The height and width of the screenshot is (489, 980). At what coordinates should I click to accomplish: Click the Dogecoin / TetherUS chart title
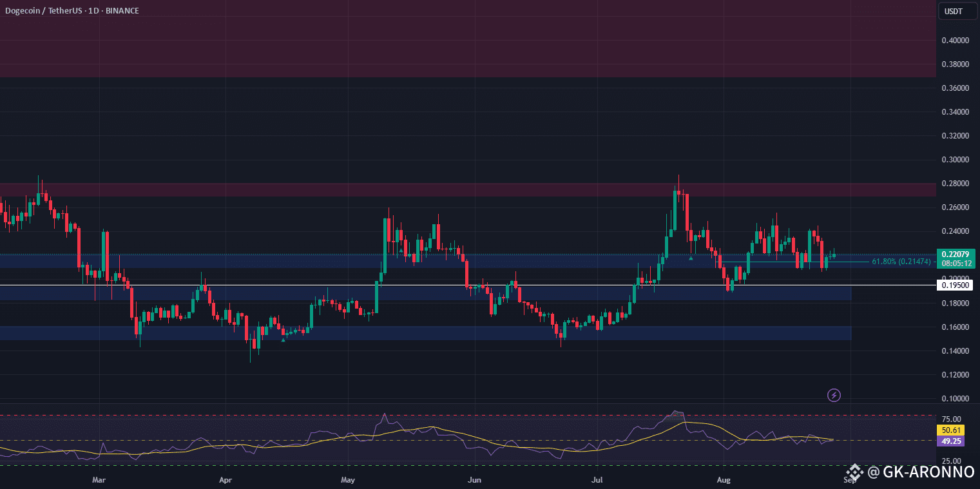(72, 10)
